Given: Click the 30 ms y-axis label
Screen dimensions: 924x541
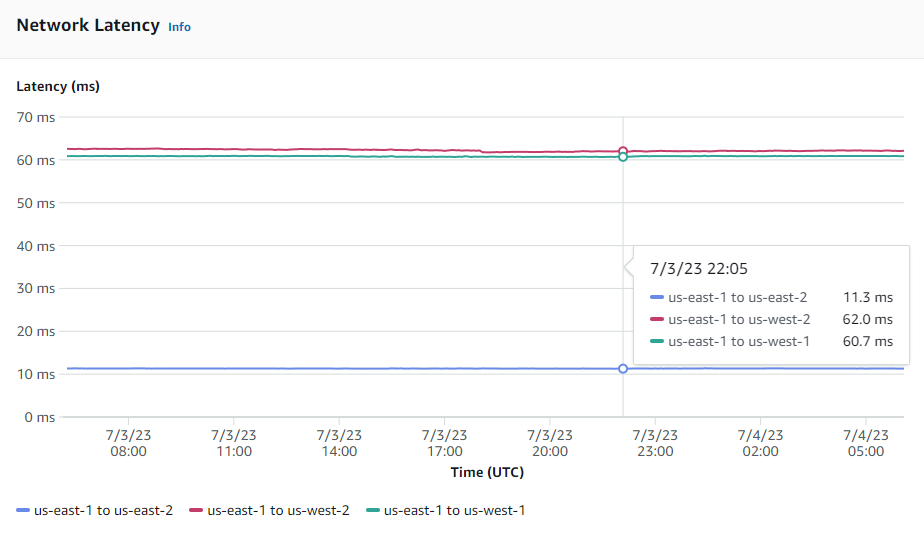Looking at the screenshot, I should 36,288.
